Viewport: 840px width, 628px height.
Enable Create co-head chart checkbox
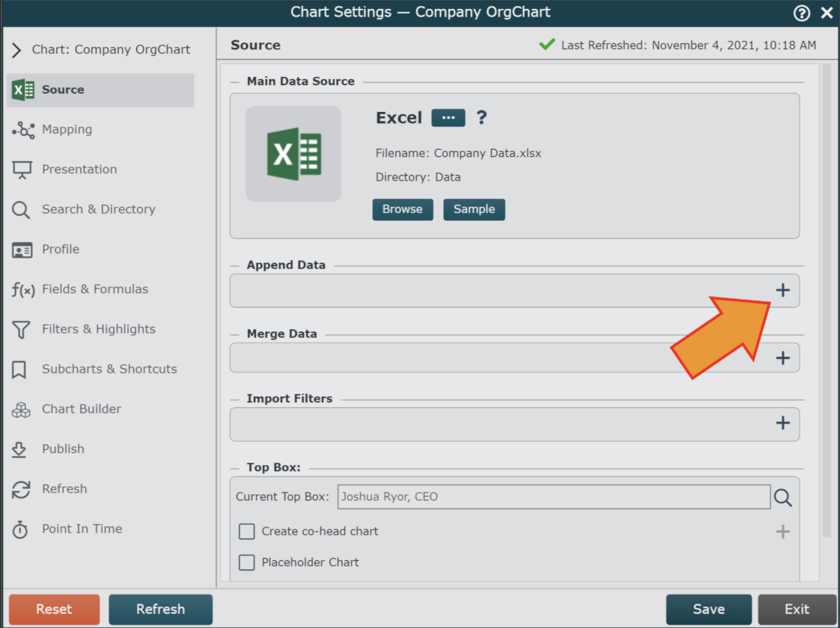(247, 532)
